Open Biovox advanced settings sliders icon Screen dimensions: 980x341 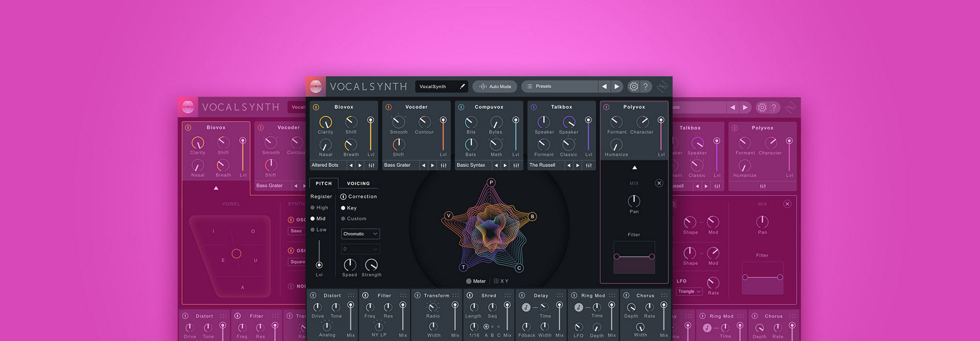click(x=371, y=165)
